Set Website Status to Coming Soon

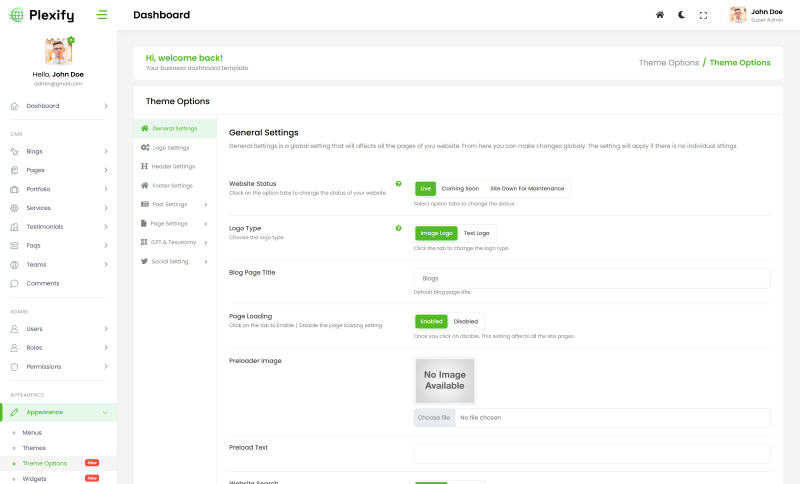click(x=460, y=188)
